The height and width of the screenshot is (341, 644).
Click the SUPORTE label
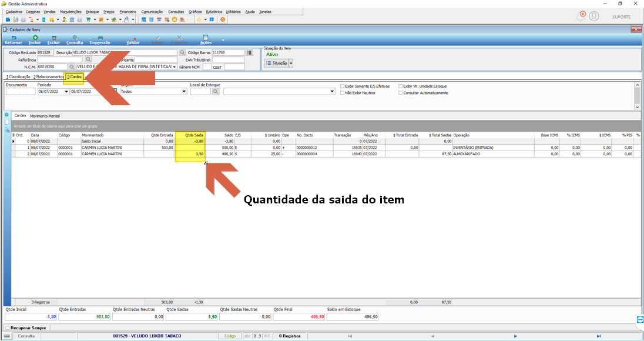[x=622, y=17]
